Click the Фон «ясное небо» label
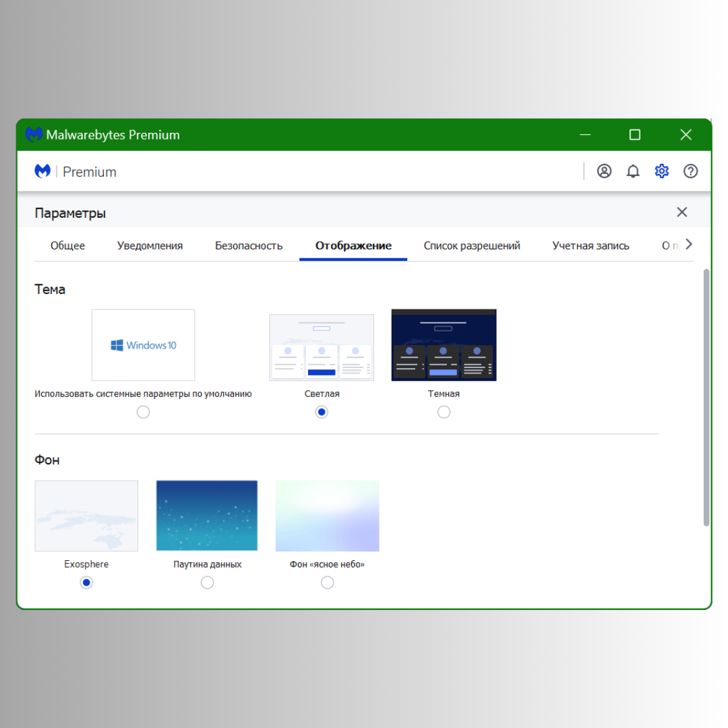 tap(328, 564)
